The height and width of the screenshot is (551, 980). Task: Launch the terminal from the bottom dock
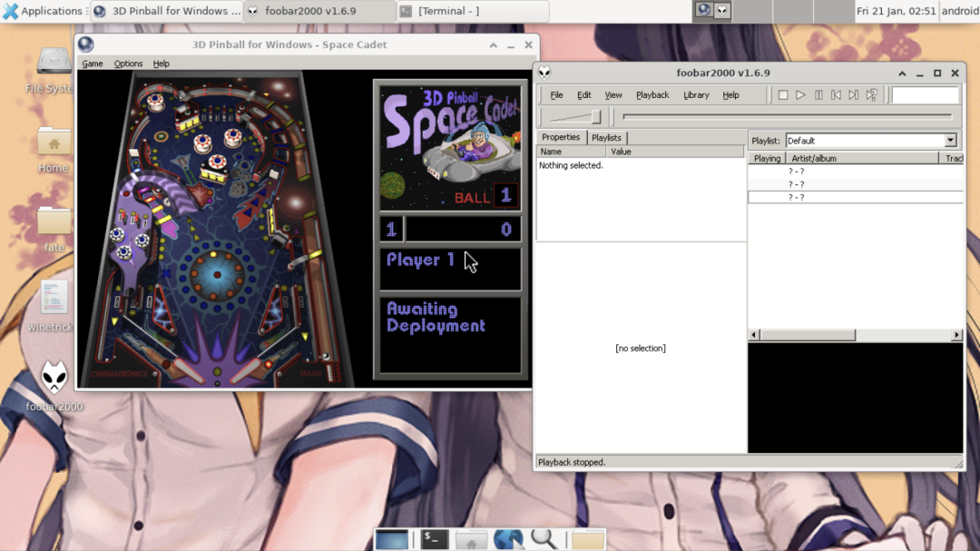[435, 539]
